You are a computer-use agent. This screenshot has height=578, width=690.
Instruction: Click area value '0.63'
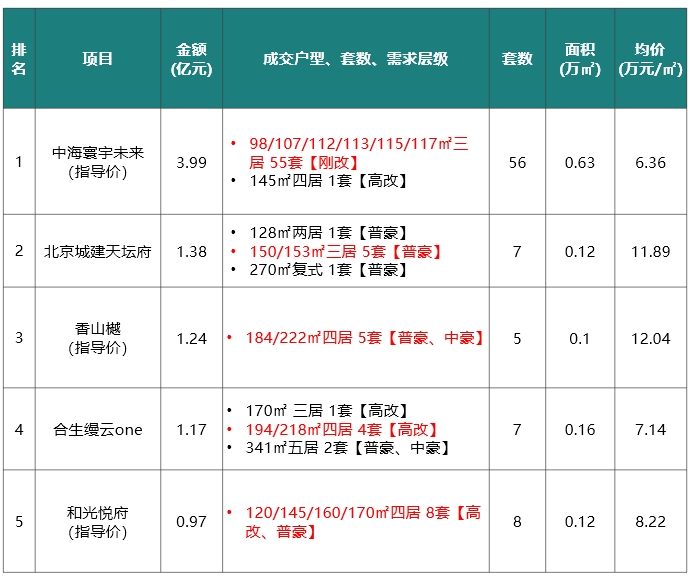(580, 162)
